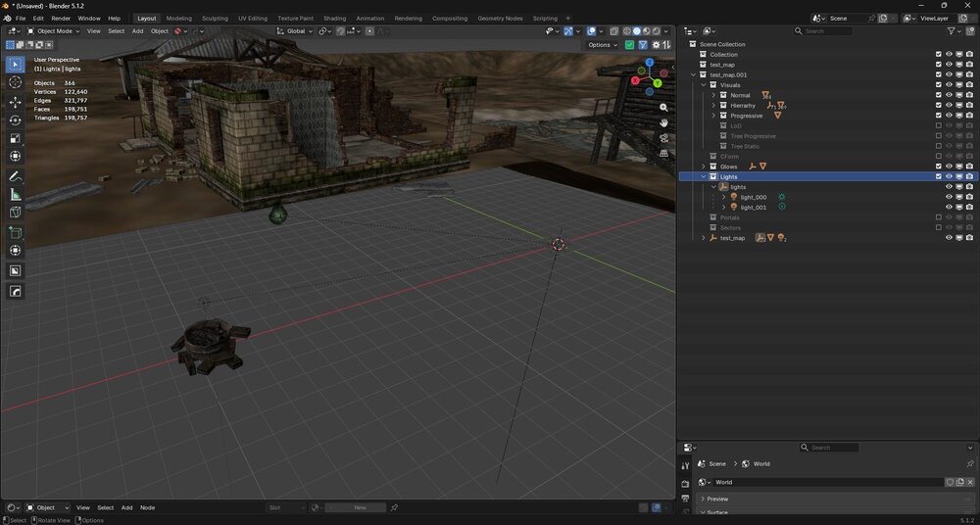980x525 pixels.
Task: Select the Scale tool in toolbar
Action: [16, 138]
